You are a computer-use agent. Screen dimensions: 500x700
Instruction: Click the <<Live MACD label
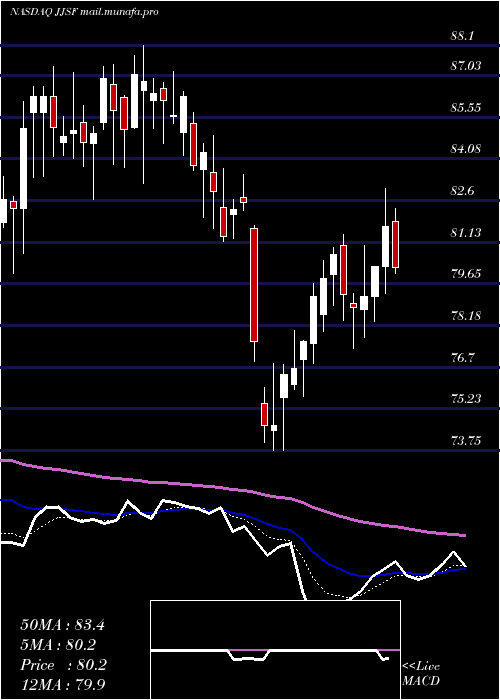click(x=421, y=674)
